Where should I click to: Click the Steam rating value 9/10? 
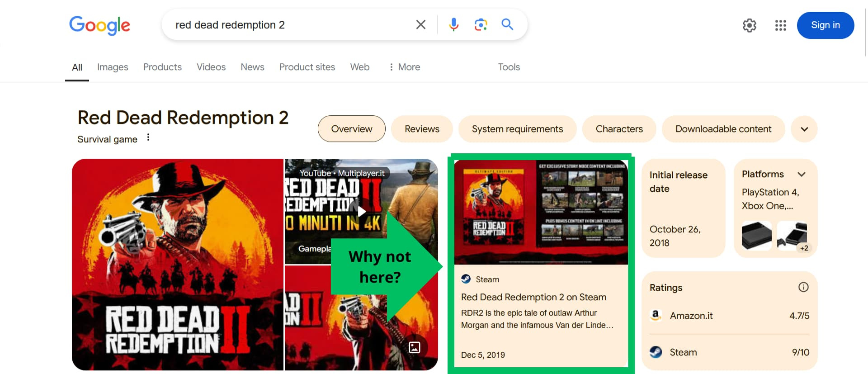(x=801, y=352)
